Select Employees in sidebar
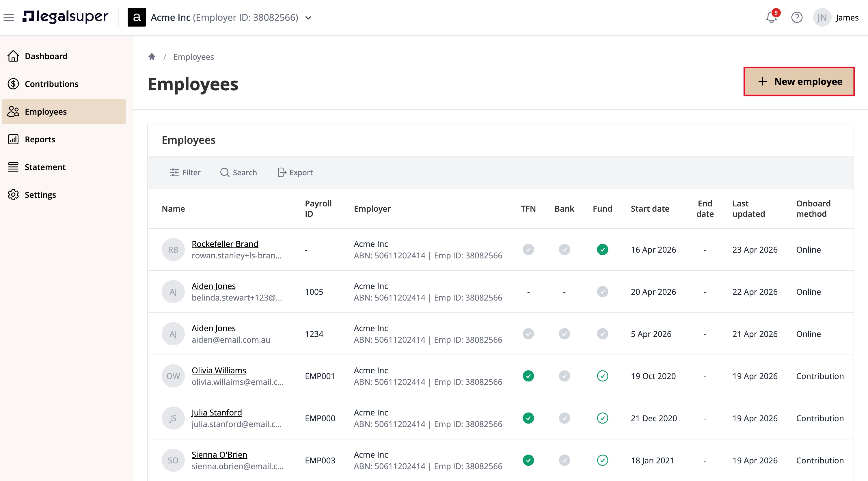 click(64, 111)
